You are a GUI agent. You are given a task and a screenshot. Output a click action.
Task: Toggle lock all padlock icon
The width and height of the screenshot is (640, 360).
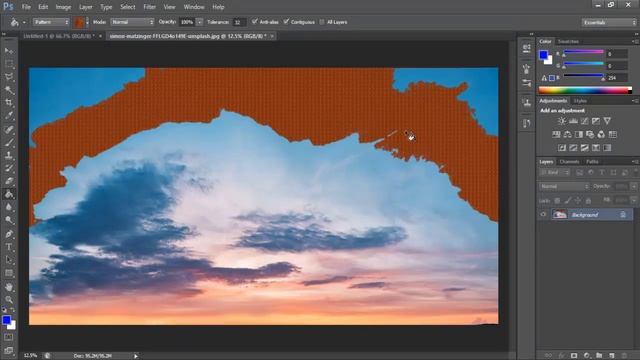click(589, 200)
